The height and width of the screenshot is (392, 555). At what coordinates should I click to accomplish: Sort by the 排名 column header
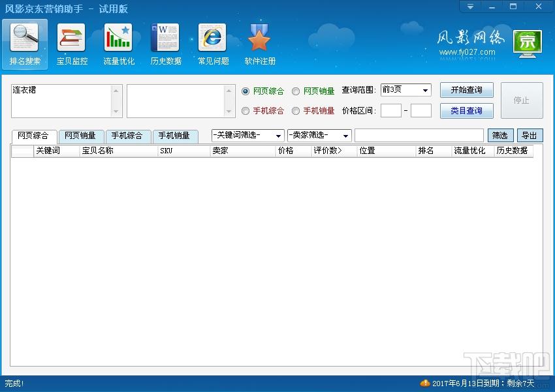click(x=434, y=151)
